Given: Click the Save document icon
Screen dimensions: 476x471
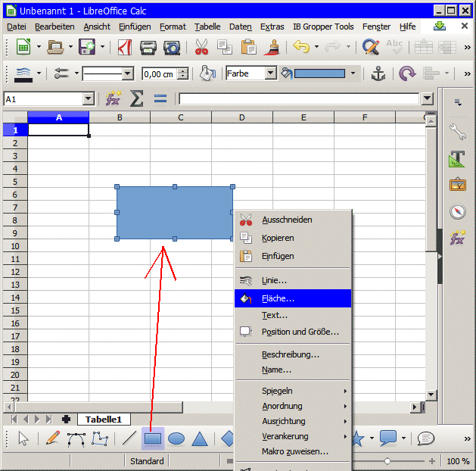Looking at the screenshot, I should tap(87, 47).
